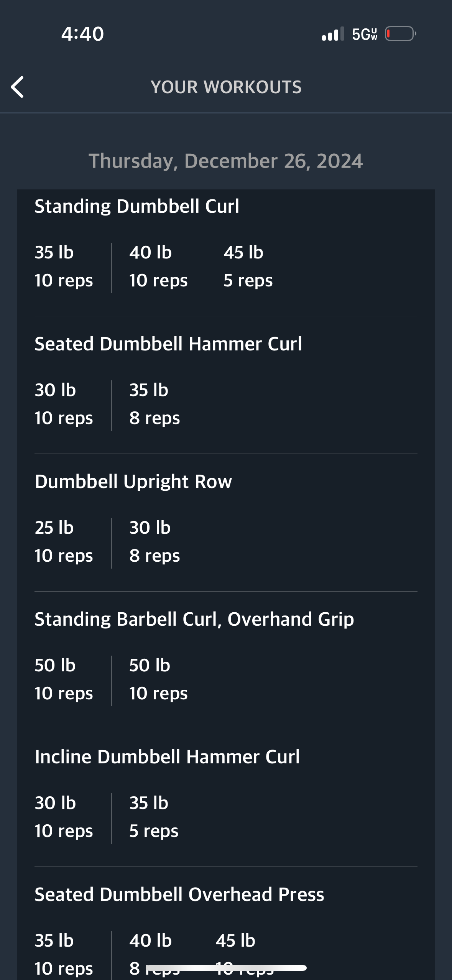Viewport: 452px width, 980px height.
Task: Select Incline Hammer Curl 35 lb 5 reps
Action: click(154, 817)
